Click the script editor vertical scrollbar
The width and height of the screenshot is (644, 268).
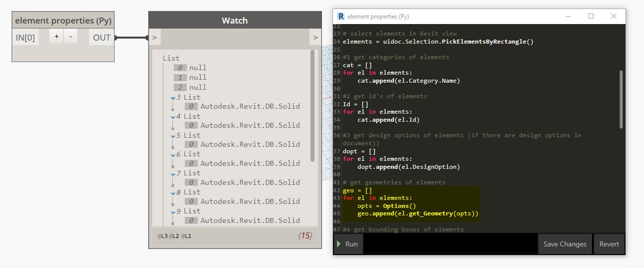621,99
